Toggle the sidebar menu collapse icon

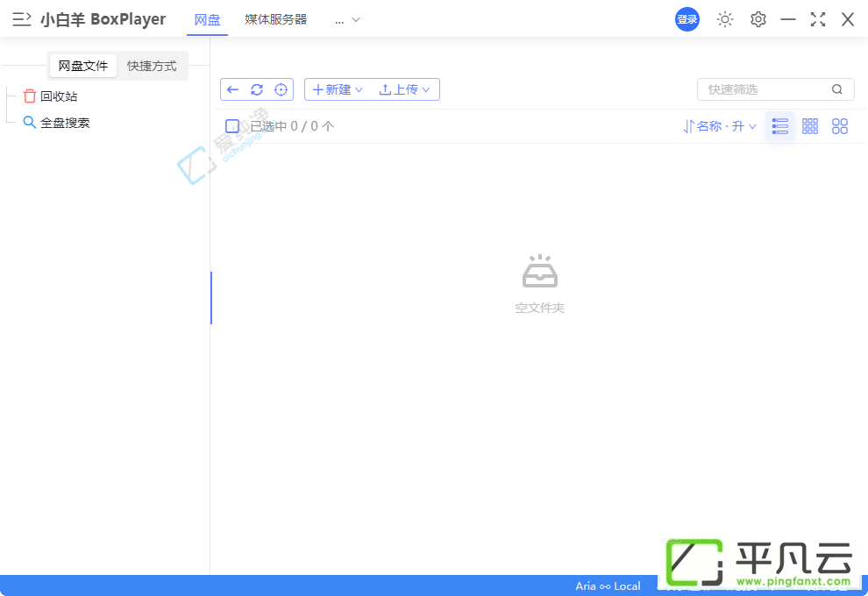pyautogui.click(x=22, y=19)
